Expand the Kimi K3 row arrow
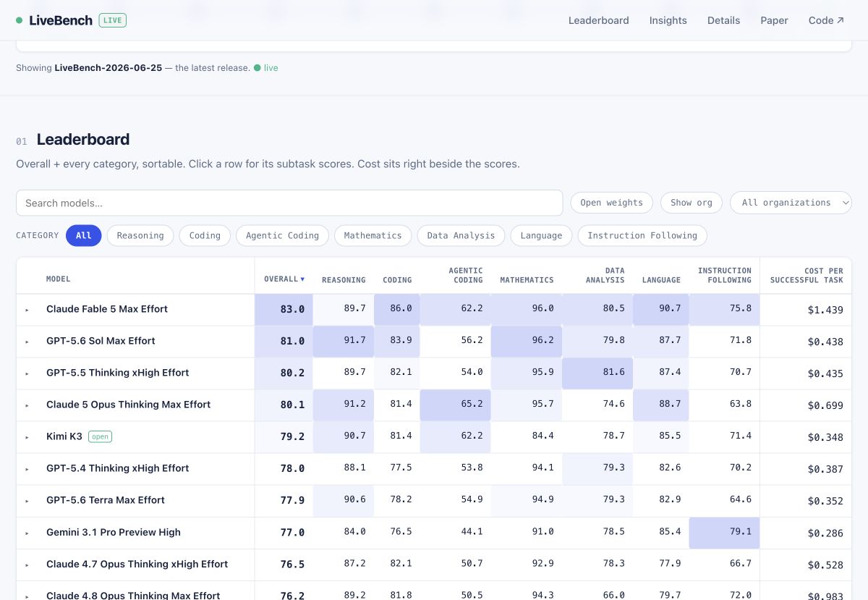 point(27,437)
